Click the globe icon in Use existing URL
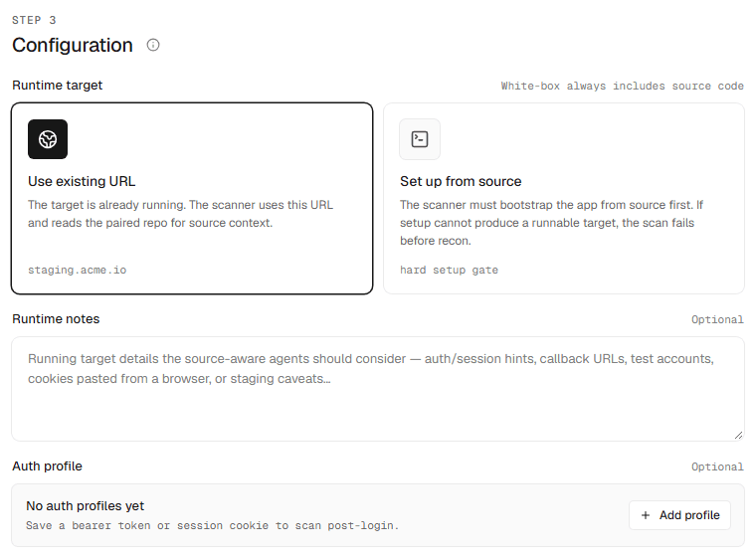Image resolution: width=756 pixels, height=558 pixels. point(48,139)
